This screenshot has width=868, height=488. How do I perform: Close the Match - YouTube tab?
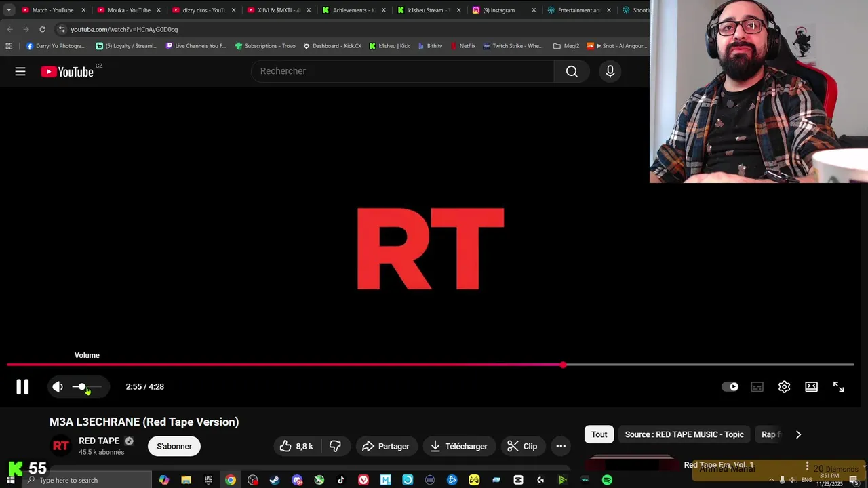click(83, 10)
